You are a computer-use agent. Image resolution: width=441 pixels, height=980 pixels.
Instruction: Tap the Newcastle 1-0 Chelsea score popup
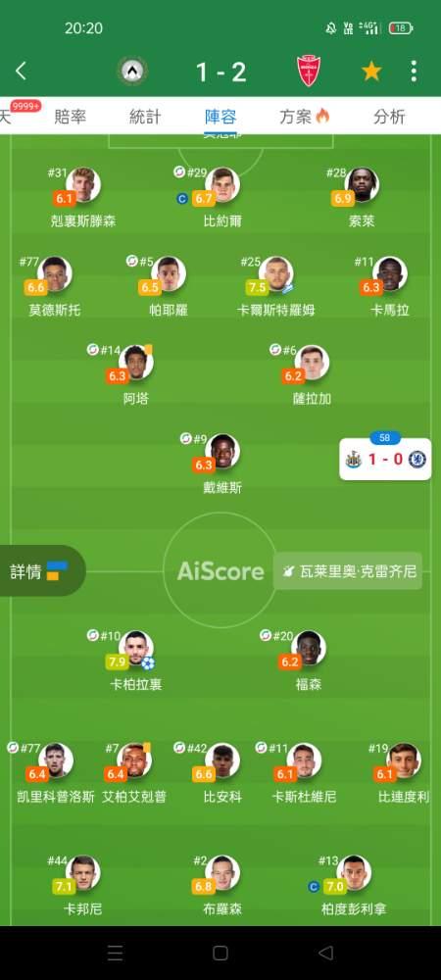tap(385, 459)
